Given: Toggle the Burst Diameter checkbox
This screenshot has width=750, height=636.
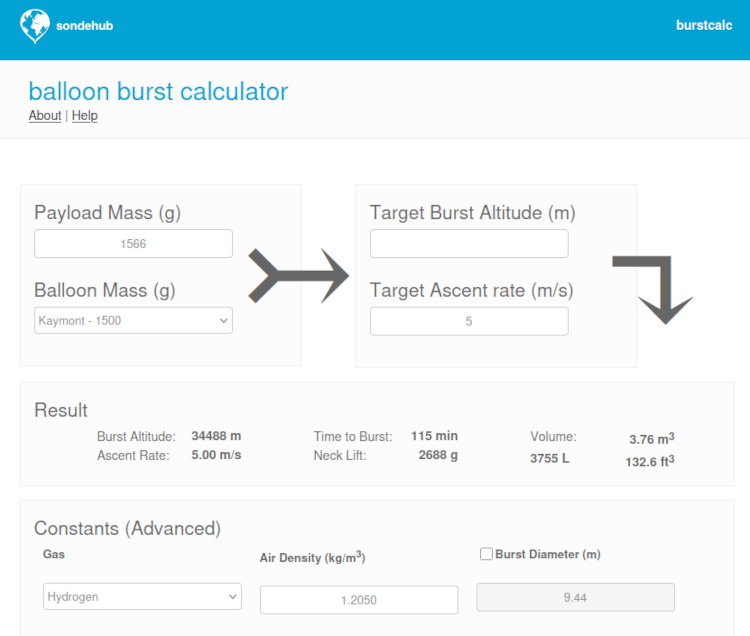Looking at the screenshot, I should [x=486, y=554].
